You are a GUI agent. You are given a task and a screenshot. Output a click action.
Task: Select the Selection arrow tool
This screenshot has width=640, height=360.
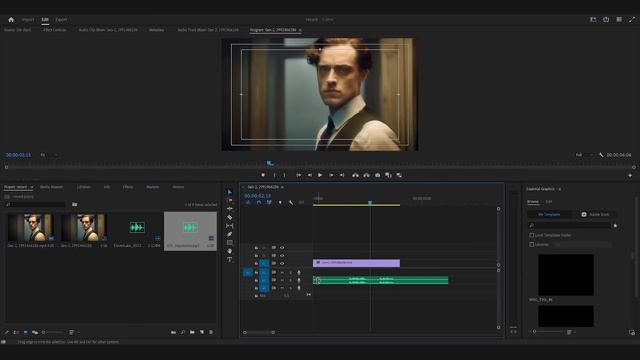coord(230,192)
